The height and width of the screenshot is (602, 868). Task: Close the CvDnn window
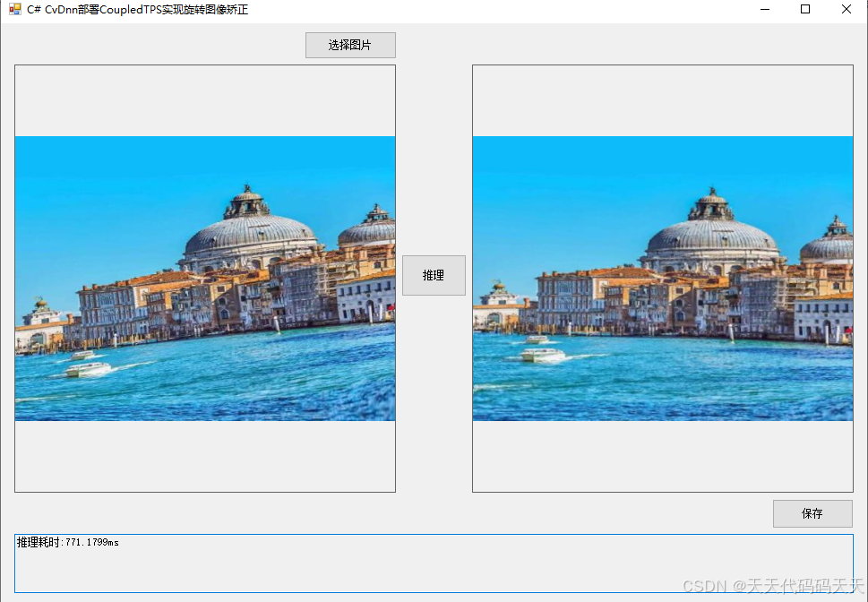[x=847, y=10]
